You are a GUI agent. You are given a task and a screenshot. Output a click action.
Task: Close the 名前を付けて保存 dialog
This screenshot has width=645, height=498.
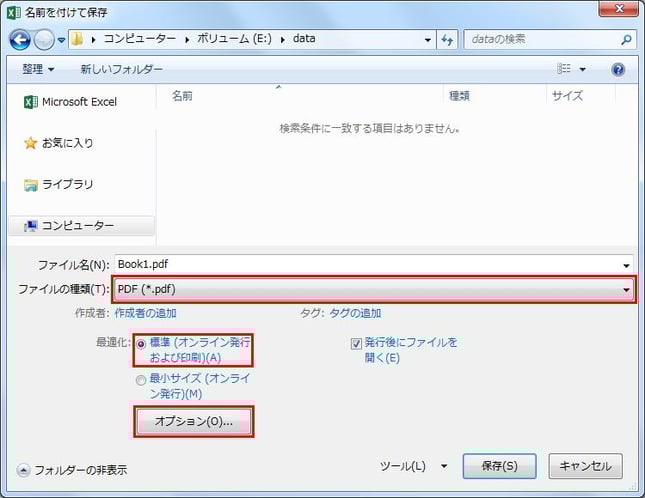pos(619,9)
